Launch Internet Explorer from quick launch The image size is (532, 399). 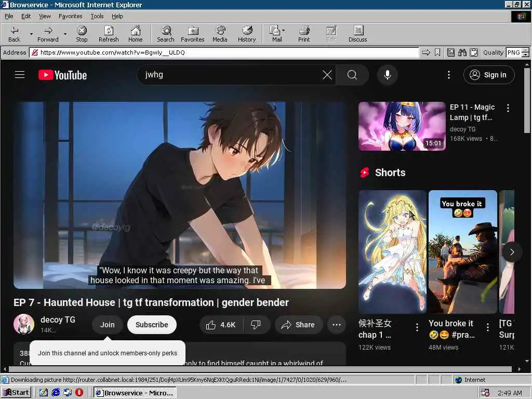point(55,393)
